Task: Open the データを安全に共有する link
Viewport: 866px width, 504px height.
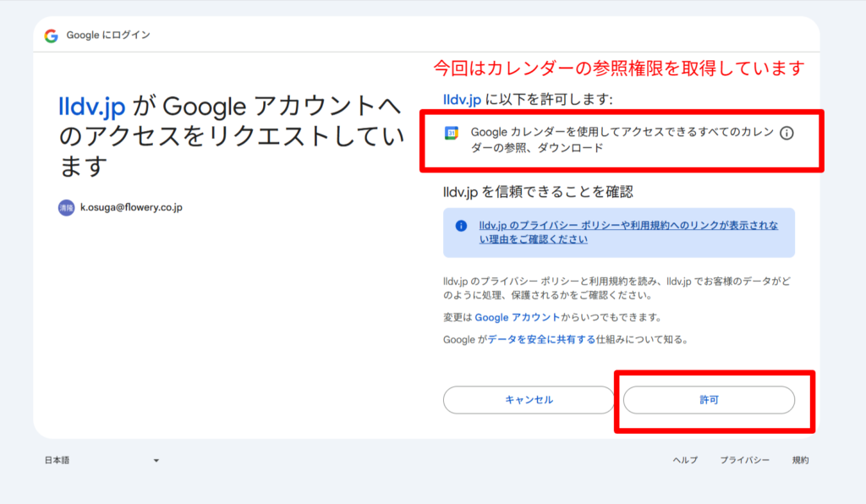Action: (x=540, y=339)
